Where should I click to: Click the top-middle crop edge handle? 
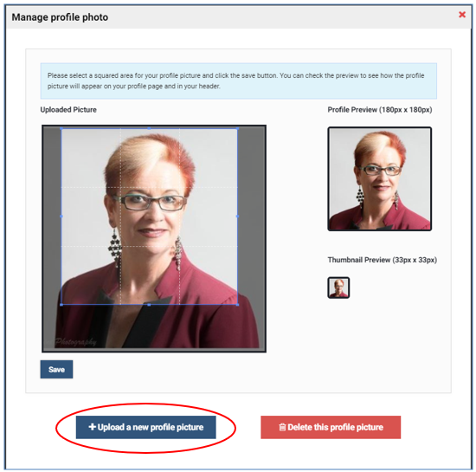(150, 129)
